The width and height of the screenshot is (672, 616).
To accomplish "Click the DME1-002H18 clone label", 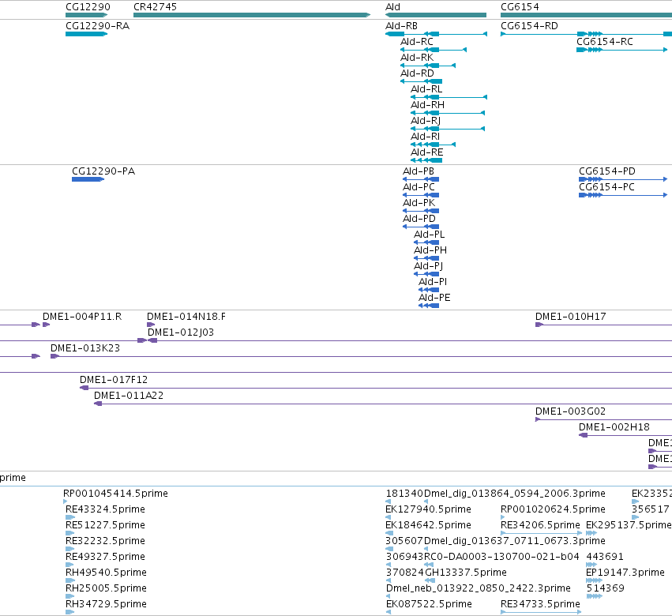I will pyautogui.click(x=614, y=427).
